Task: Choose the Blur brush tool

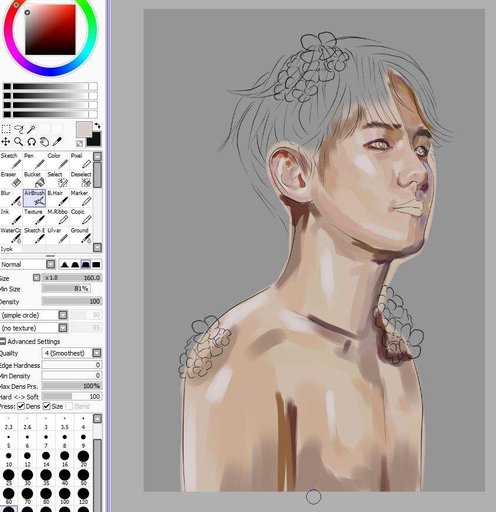Action: coord(11,198)
